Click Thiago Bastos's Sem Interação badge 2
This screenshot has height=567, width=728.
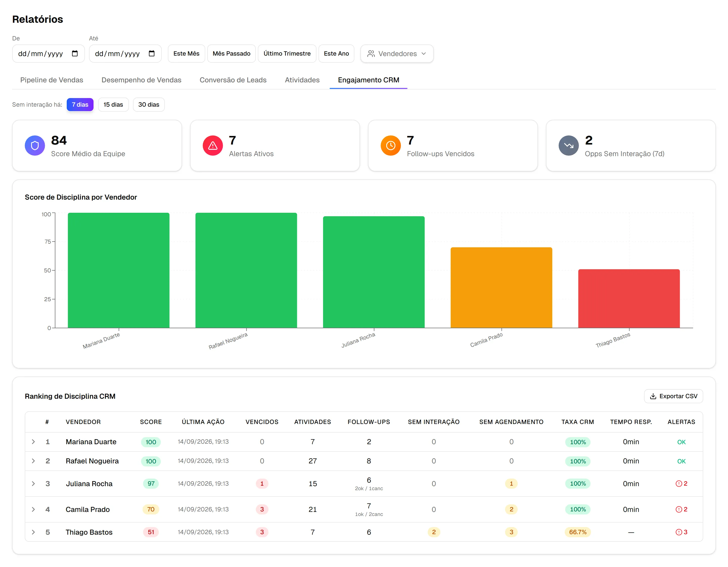tap(434, 532)
